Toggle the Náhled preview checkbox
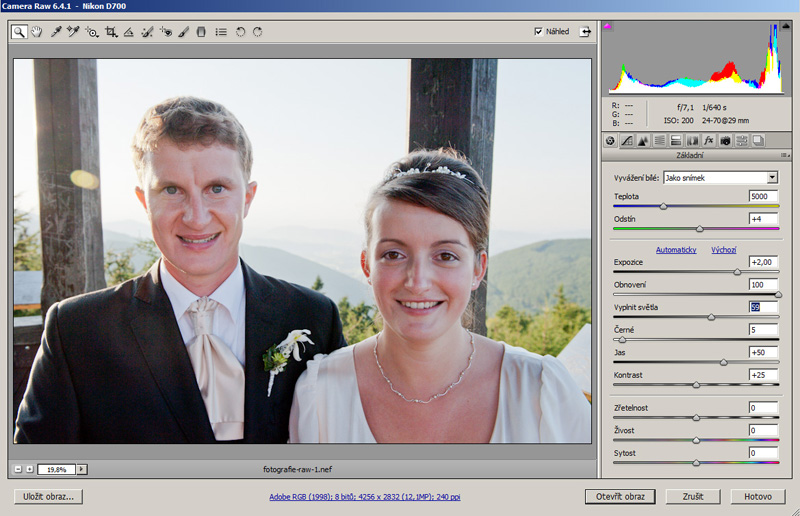800x516 pixels. [539, 32]
